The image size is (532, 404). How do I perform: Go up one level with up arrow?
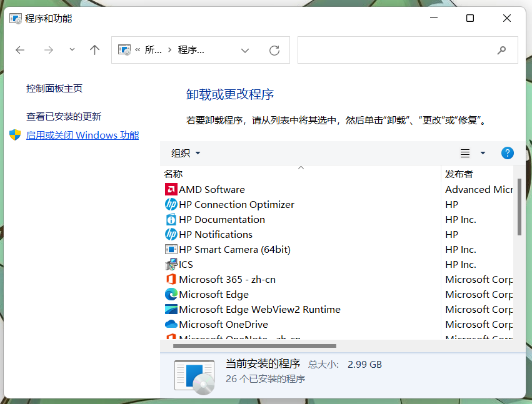94,50
